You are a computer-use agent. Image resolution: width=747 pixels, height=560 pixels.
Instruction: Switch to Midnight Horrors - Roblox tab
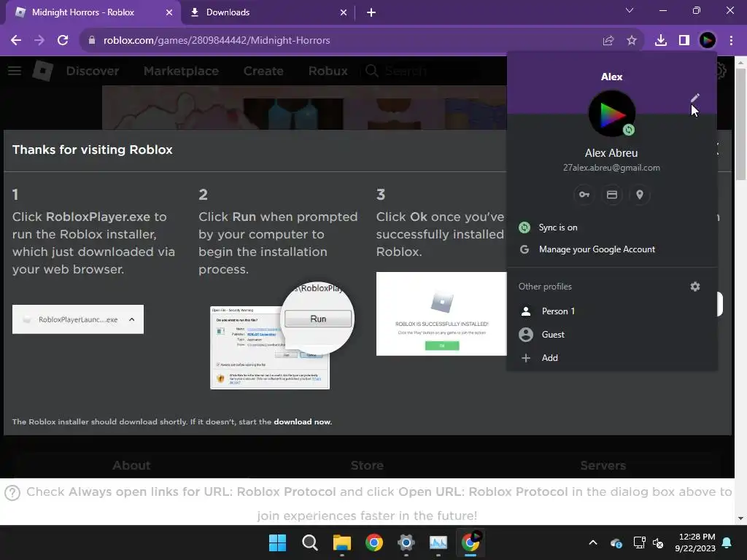pos(93,12)
